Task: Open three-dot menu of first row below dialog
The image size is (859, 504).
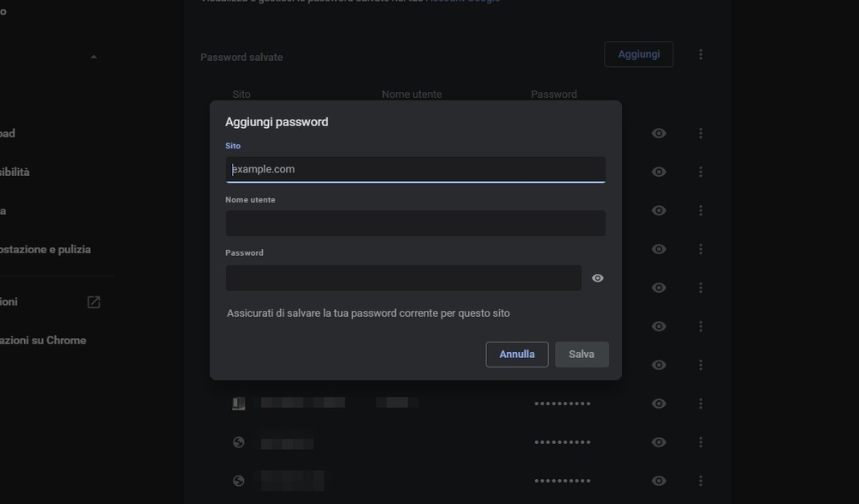Action: [701, 404]
